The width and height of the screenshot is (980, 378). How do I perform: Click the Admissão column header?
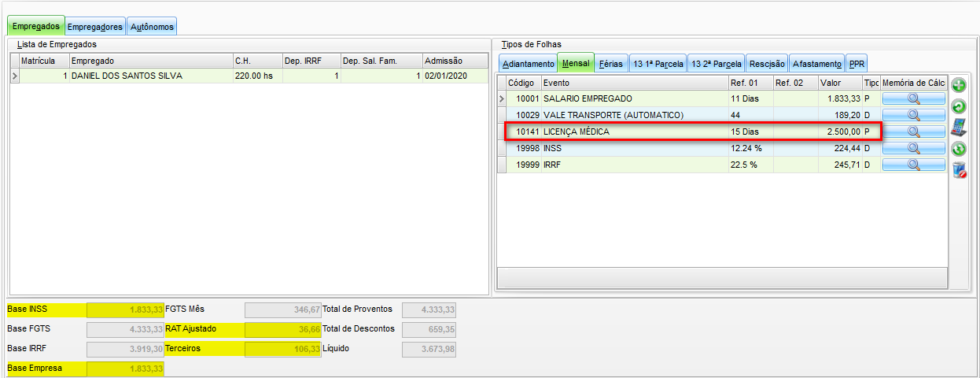pos(444,61)
